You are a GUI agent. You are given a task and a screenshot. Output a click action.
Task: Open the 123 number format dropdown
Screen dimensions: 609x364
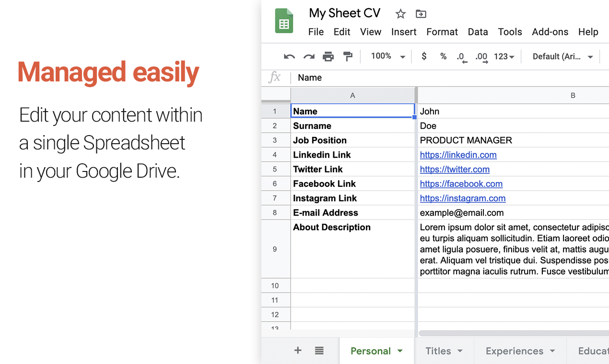pos(504,56)
